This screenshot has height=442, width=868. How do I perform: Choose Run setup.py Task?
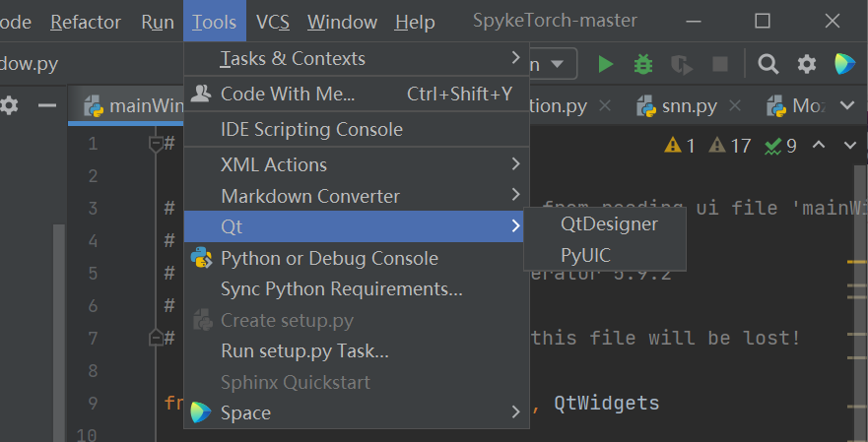point(357,350)
